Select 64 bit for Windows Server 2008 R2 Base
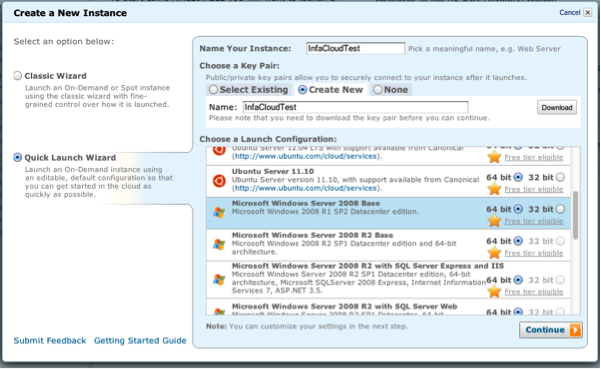 click(x=518, y=241)
